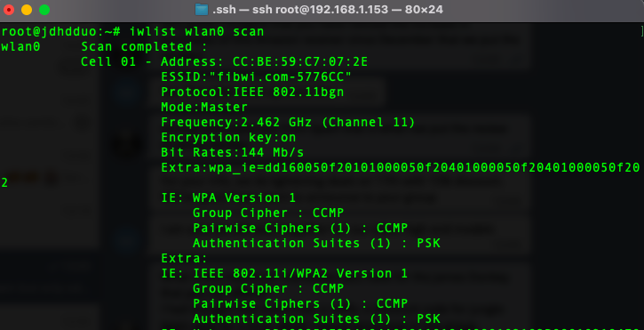644x330 pixels.
Task: Click the blue folder icon in title bar
Action: (x=202, y=10)
